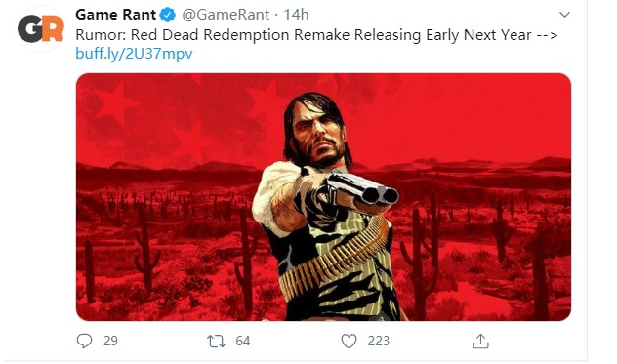Viewport: 617px width, 364px height.
Task: Click the red star in image corner
Action: click(x=114, y=103)
